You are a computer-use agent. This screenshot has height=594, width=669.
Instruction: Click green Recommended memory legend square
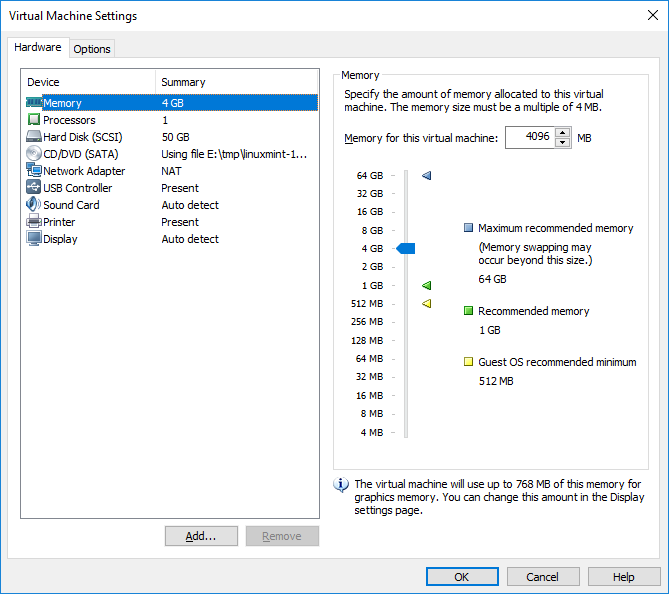(468, 311)
